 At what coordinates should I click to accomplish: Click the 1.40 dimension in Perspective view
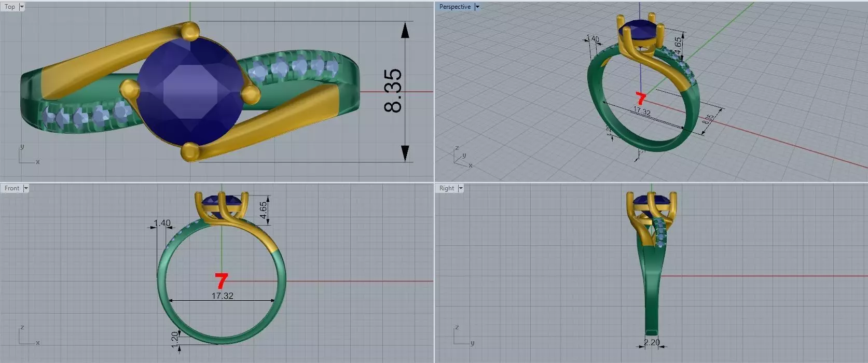(x=593, y=39)
